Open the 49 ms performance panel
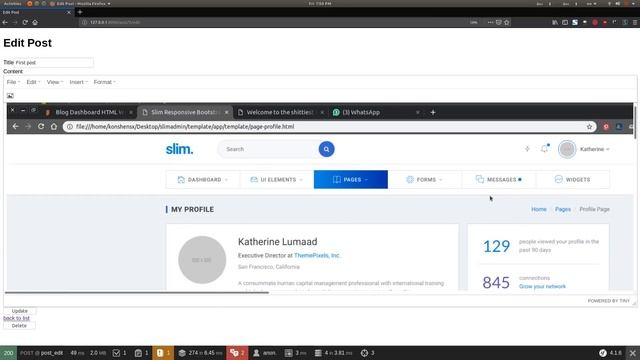The height and width of the screenshot is (360, 640). (x=77, y=353)
